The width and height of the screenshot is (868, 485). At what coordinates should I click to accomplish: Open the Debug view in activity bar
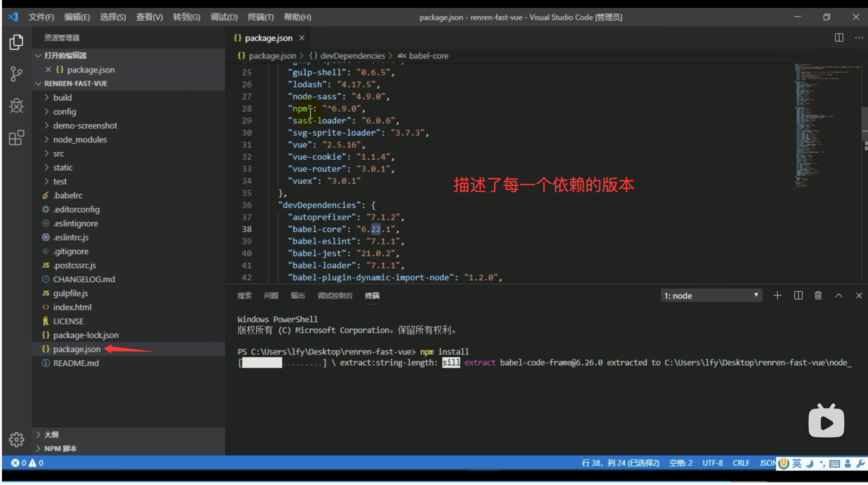pos(16,106)
